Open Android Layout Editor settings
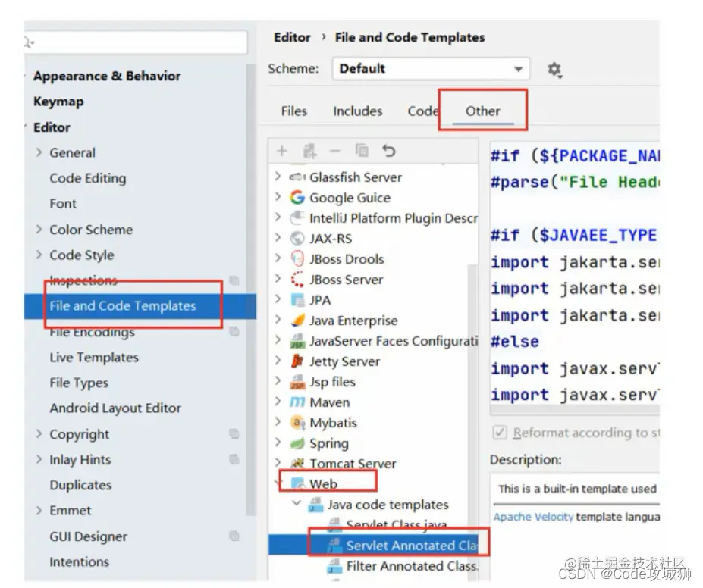 115,408
